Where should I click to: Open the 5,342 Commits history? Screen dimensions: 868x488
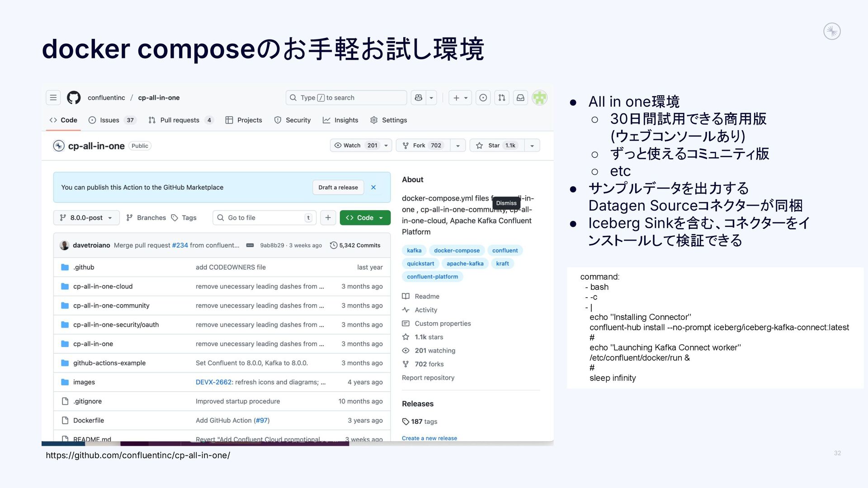pos(355,245)
